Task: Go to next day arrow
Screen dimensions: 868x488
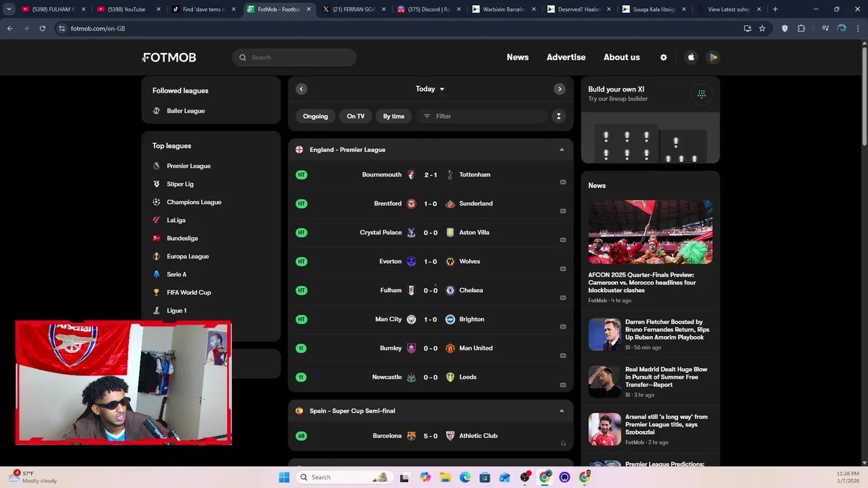Action: coord(559,89)
